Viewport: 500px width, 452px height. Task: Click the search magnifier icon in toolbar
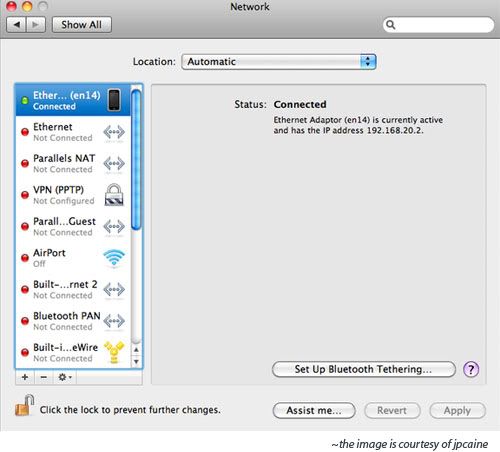click(x=390, y=25)
